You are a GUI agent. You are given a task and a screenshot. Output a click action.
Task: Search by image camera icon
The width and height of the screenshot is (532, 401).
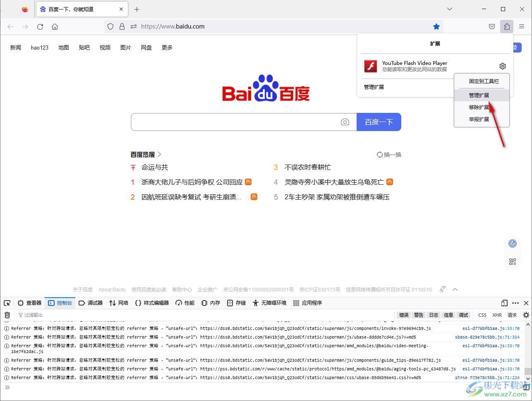345,122
